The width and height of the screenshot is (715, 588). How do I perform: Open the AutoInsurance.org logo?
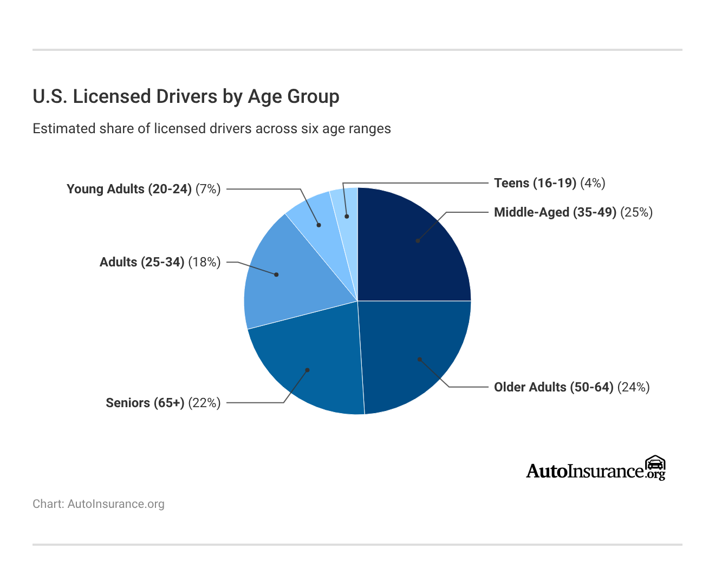tap(596, 468)
